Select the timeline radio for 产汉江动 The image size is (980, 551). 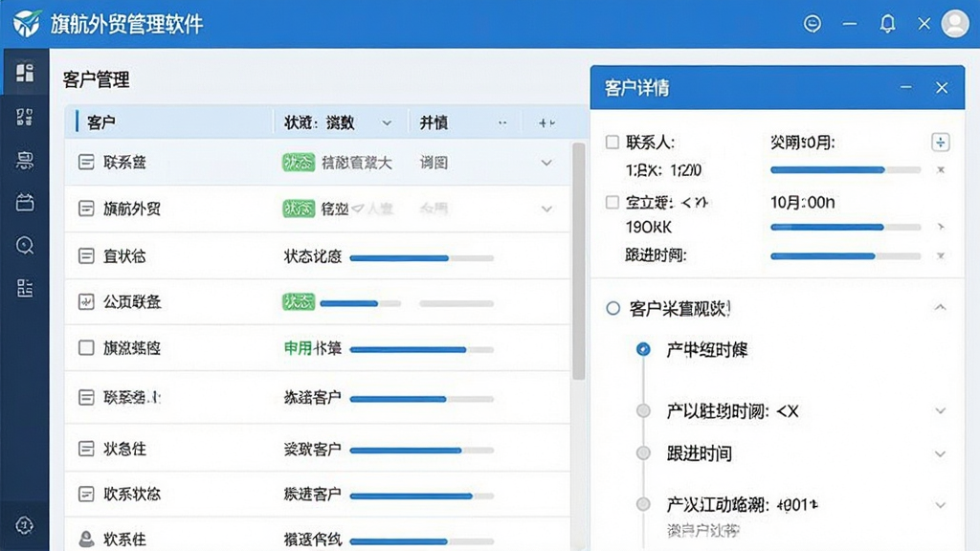point(643,504)
